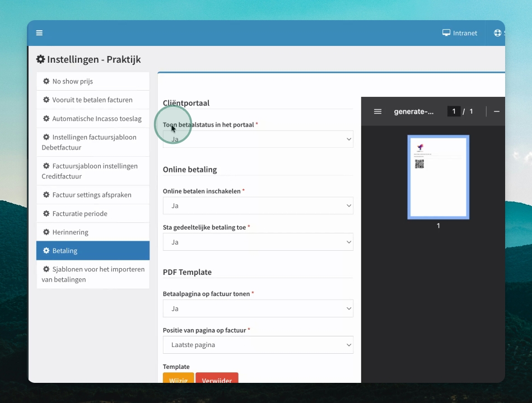The height and width of the screenshot is (403, 532).
Task: Open the PDF viewer sidebar menu icon
Action: (377, 111)
